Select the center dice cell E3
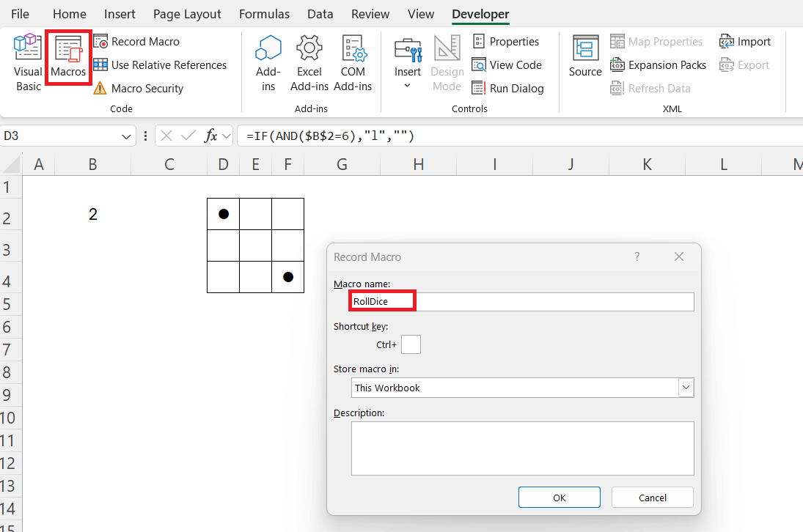 [x=255, y=245]
